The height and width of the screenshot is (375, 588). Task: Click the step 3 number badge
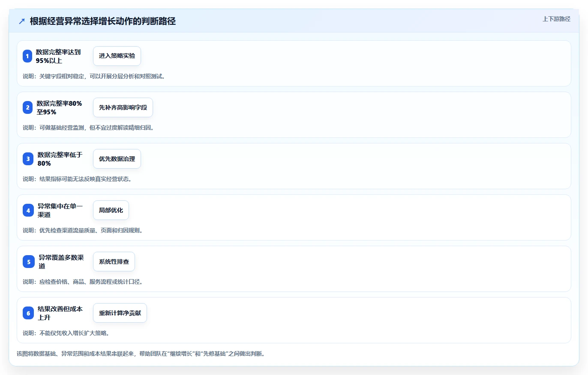click(27, 159)
